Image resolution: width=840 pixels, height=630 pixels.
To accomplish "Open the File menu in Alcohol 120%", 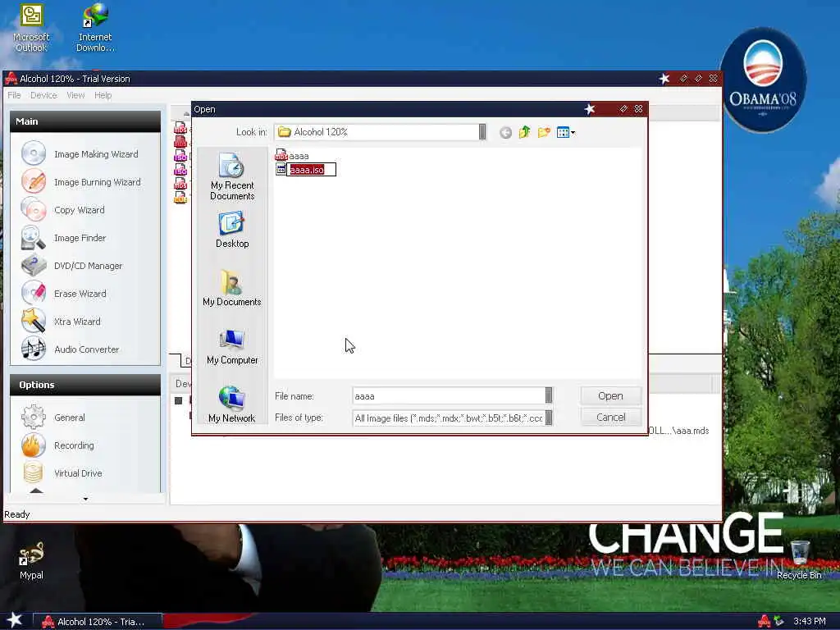I will tap(14, 95).
